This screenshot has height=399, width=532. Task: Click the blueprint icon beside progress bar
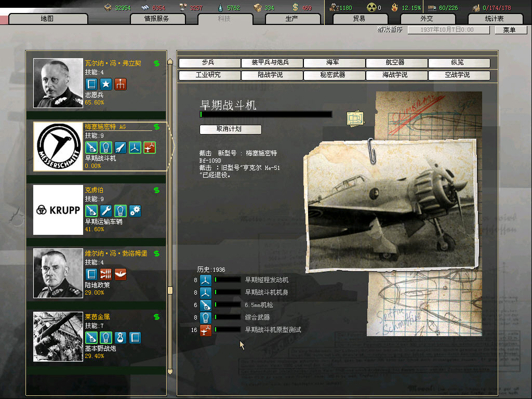click(x=355, y=119)
